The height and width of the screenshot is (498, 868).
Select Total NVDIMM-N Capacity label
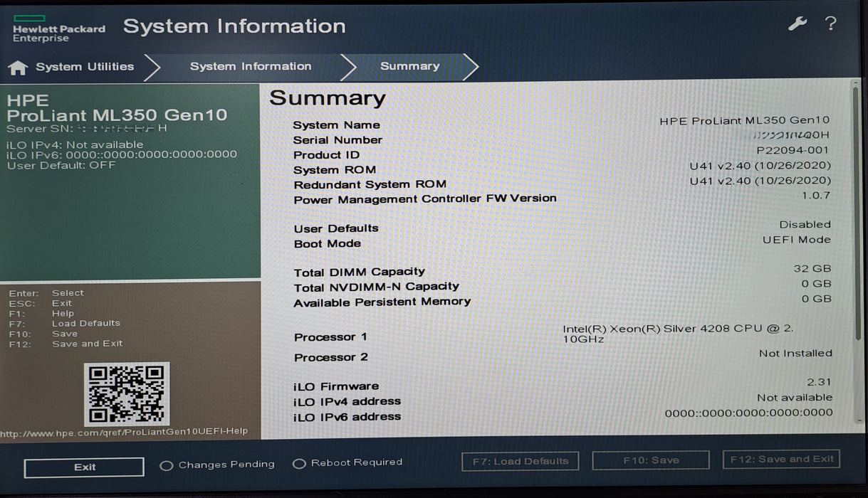click(x=377, y=287)
